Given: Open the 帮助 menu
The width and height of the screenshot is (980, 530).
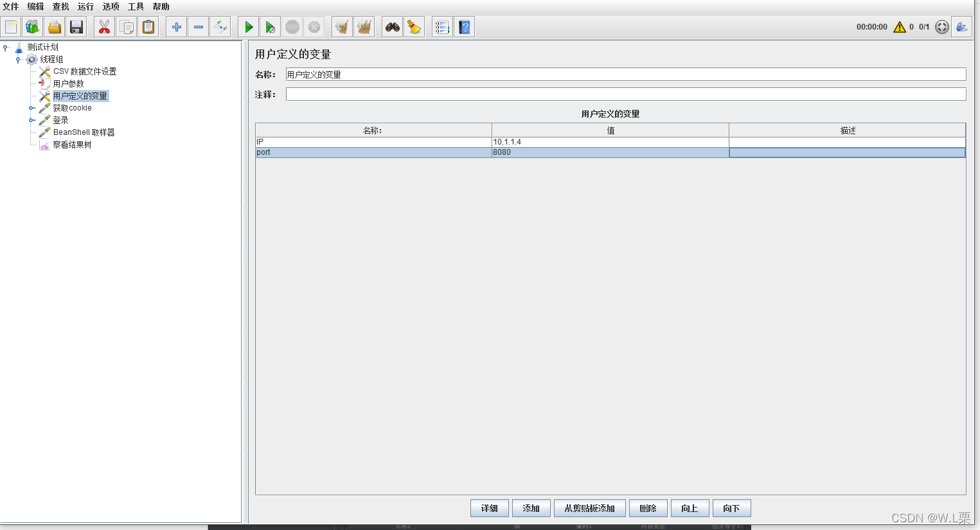Looking at the screenshot, I should coord(161,6).
